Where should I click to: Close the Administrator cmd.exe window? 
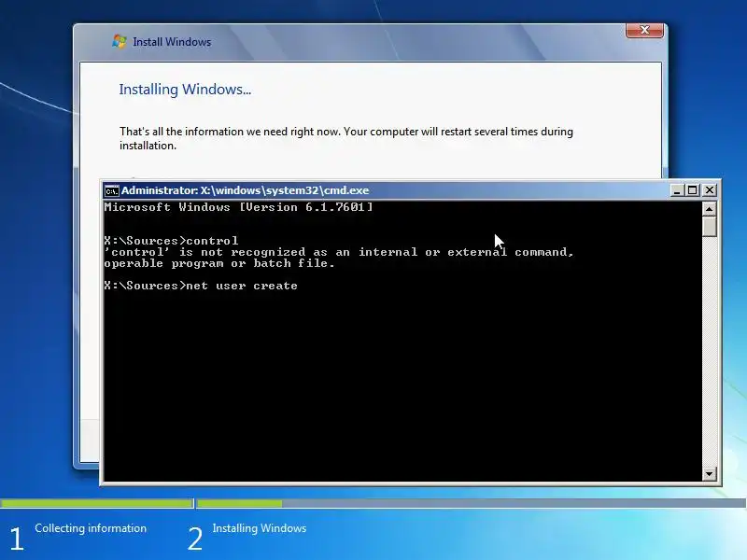tap(710, 190)
